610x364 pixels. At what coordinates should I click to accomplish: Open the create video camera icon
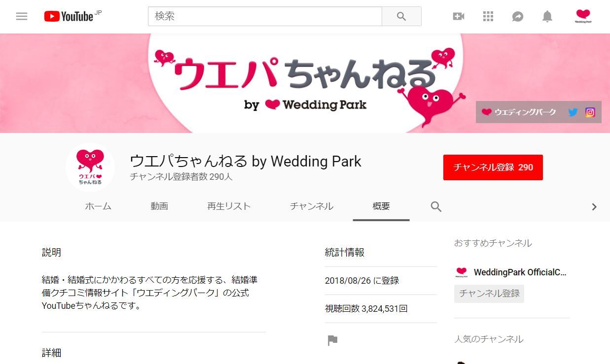point(459,16)
